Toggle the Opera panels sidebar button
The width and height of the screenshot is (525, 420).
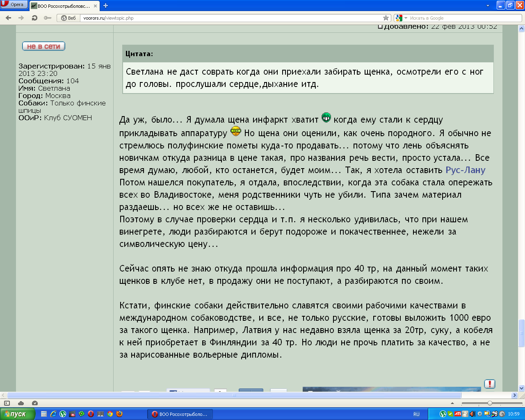click(x=7, y=403)
